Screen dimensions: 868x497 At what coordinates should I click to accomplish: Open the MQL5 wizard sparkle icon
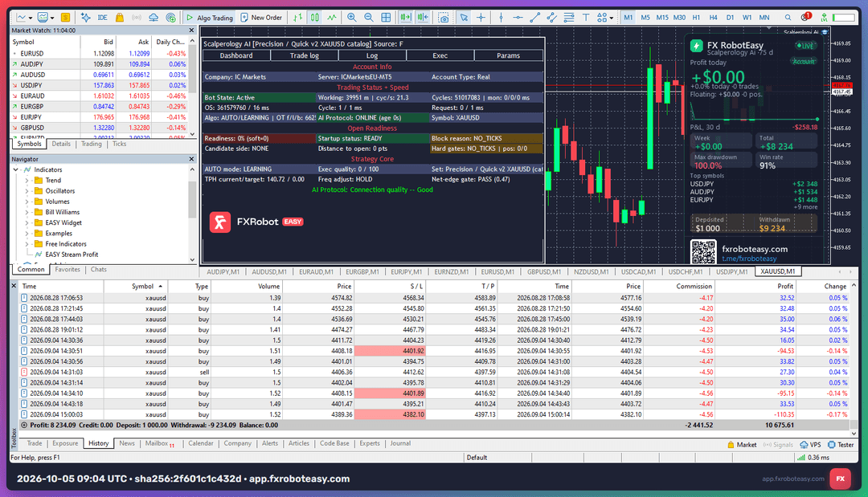tap(85, 17)
